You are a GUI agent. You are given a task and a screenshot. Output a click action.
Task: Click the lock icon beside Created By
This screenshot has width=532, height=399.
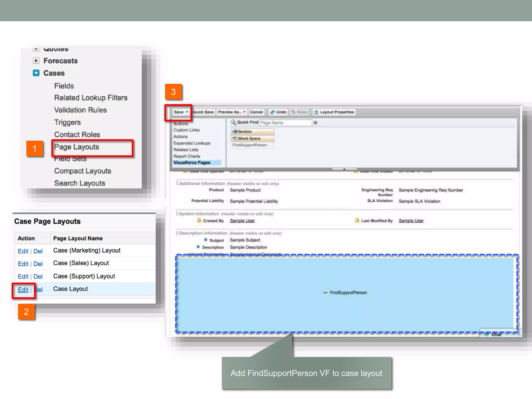pyautogui.click(x=199, y=220)
